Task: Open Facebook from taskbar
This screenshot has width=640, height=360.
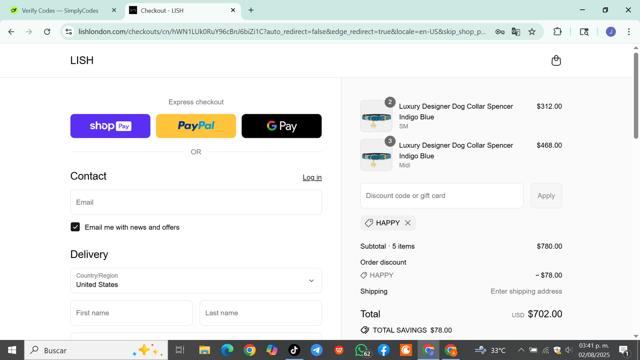Action: 384,350
